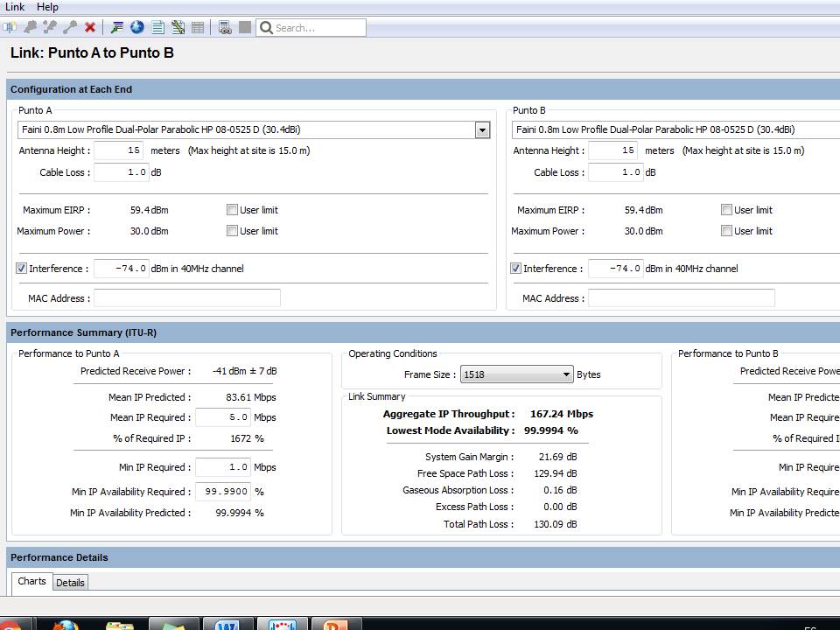Click the blue globe icon in toolbar
Viewport: 840px width, 630px height.
[x=137, y=27]
